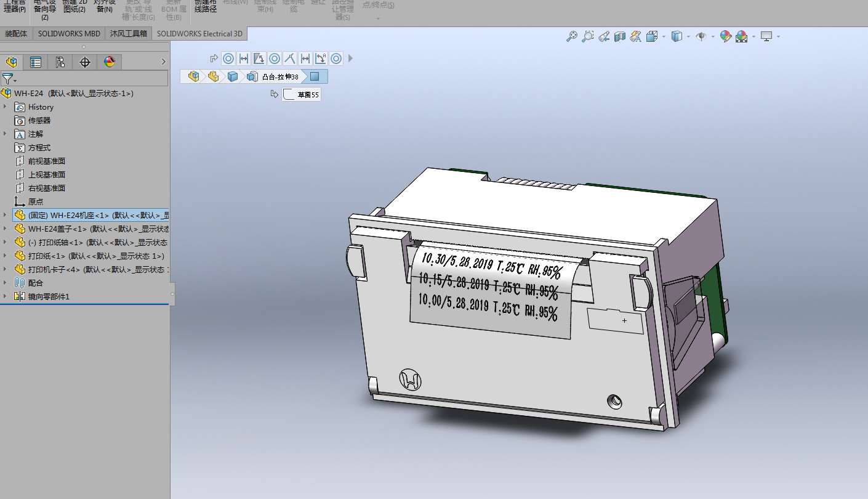Click the 创建 2D 图纸 ribbon button
The width and height of the screenshot is (868, 499).
click(x=74, y=7)
